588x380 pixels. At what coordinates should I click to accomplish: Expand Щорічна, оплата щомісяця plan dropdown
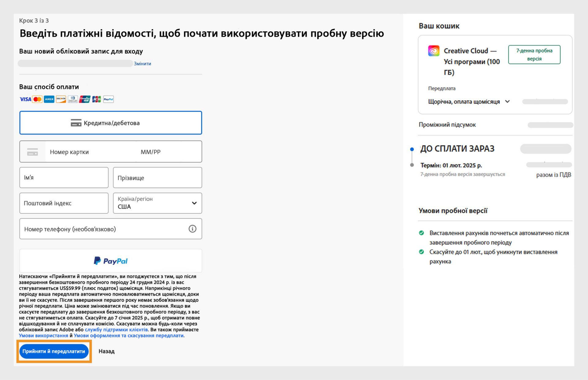click(x=469, y=102)
